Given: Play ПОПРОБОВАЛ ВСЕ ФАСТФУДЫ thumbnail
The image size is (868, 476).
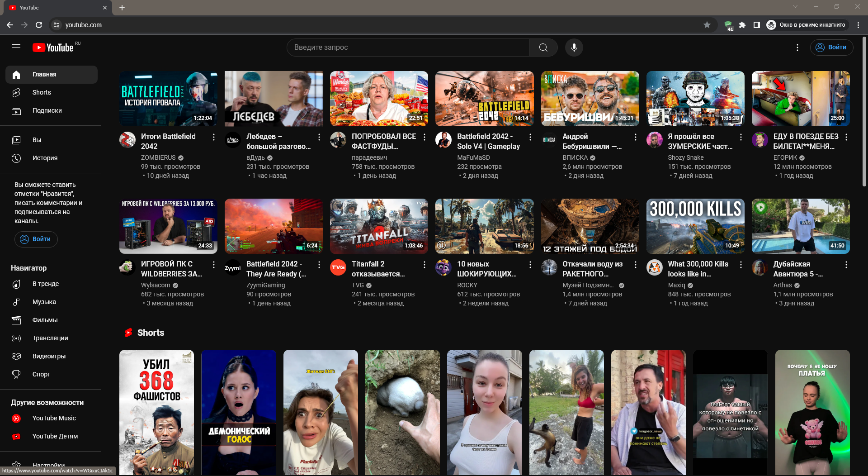Looking at the screenshot, I should pos(379,99).
